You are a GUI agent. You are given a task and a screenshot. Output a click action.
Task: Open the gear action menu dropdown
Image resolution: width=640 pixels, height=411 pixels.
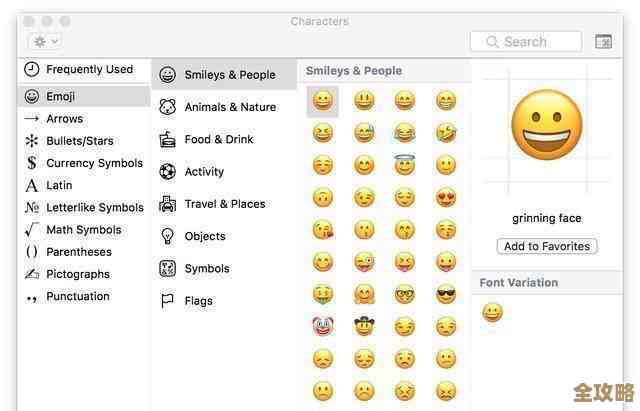click(x=46, y=41)
